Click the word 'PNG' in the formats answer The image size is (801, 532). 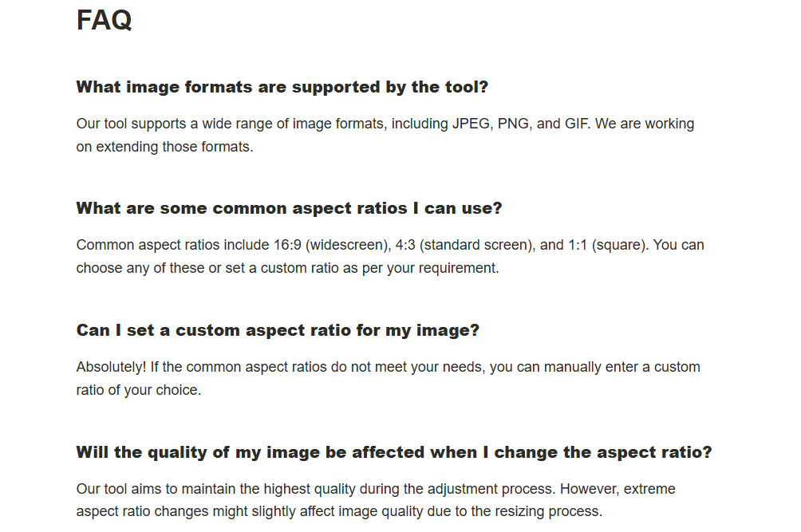tap(514, 124)
